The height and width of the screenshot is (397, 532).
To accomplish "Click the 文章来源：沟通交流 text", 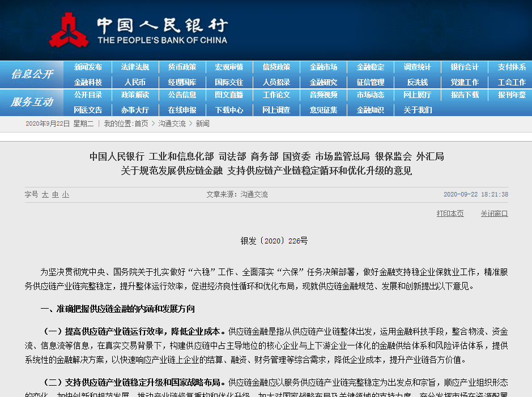I will click(x=237, y=195).
